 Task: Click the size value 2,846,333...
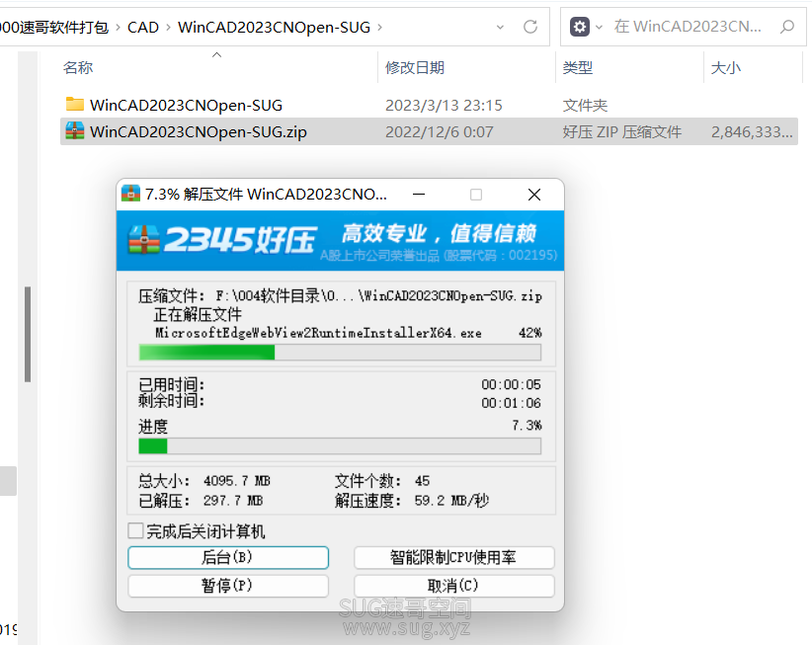coord(752,131)
